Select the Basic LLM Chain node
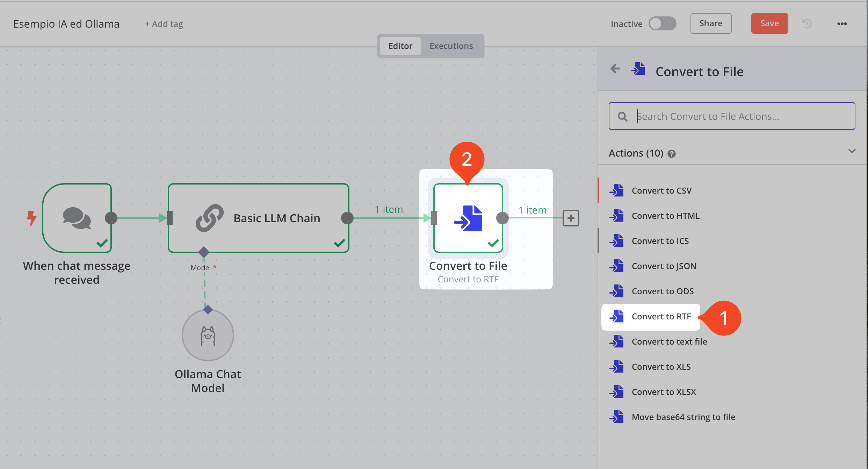The image size is (868, 469). pos(259,218)
